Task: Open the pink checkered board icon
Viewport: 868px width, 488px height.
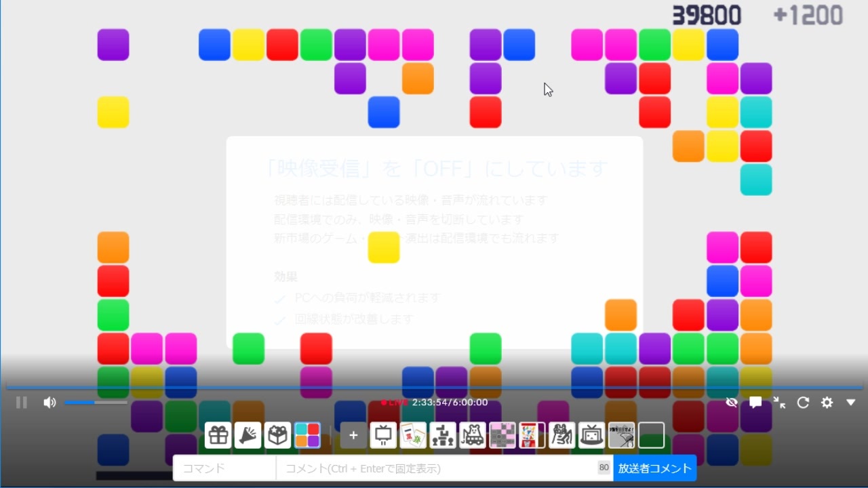Action: [x=502, y=435]
